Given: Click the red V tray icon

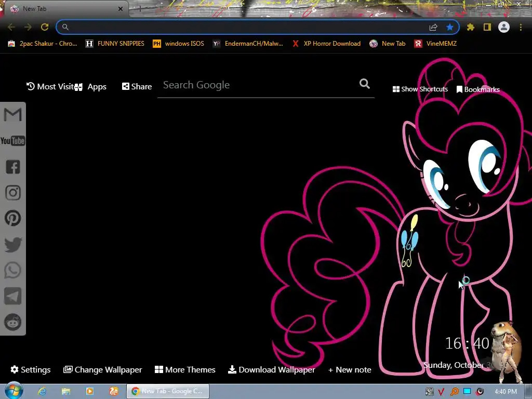Looking at the screenshot, I should pyautogui.click(x=442, y=392).
